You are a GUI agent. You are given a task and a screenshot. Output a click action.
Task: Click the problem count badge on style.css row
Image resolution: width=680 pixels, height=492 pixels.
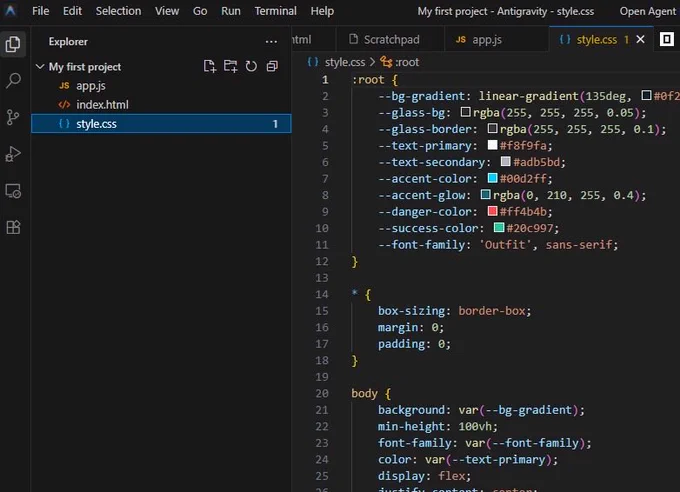coord(275,124)
